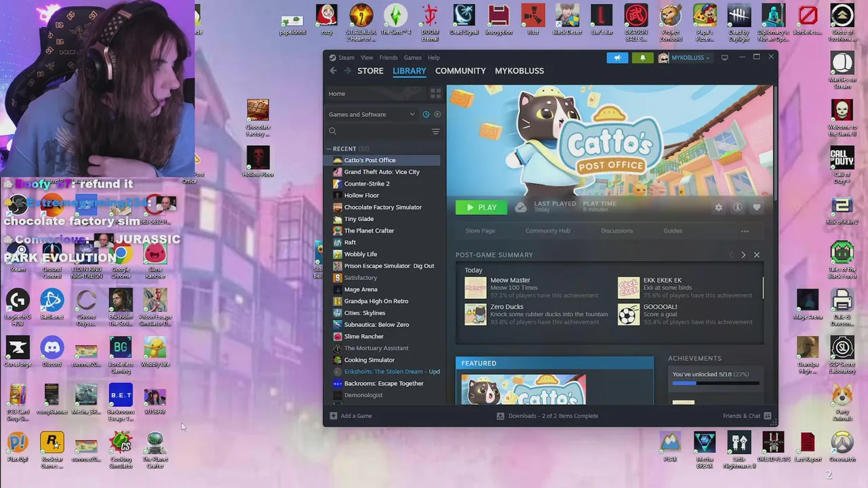
Task: Open the Help menu
Action: click(433, 58)
